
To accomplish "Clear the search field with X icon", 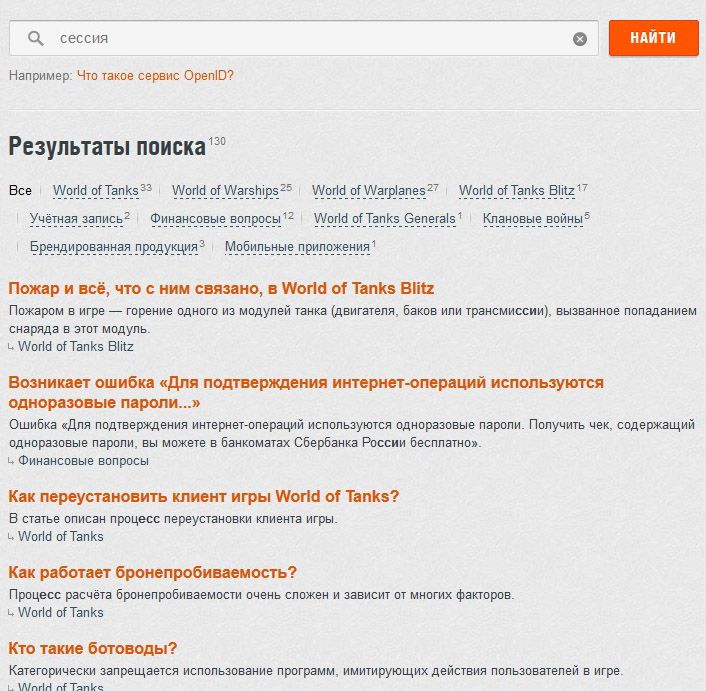I will [x=580, y=39].
